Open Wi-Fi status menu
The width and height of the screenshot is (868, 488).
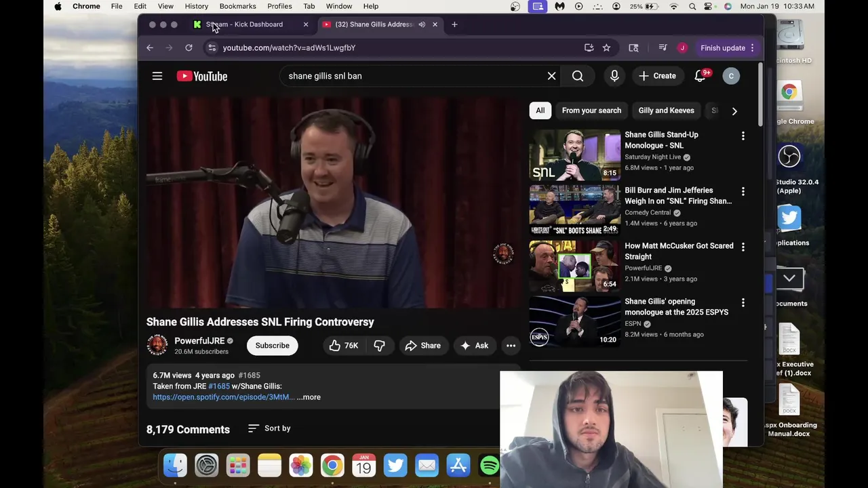(x=673, y=6)
